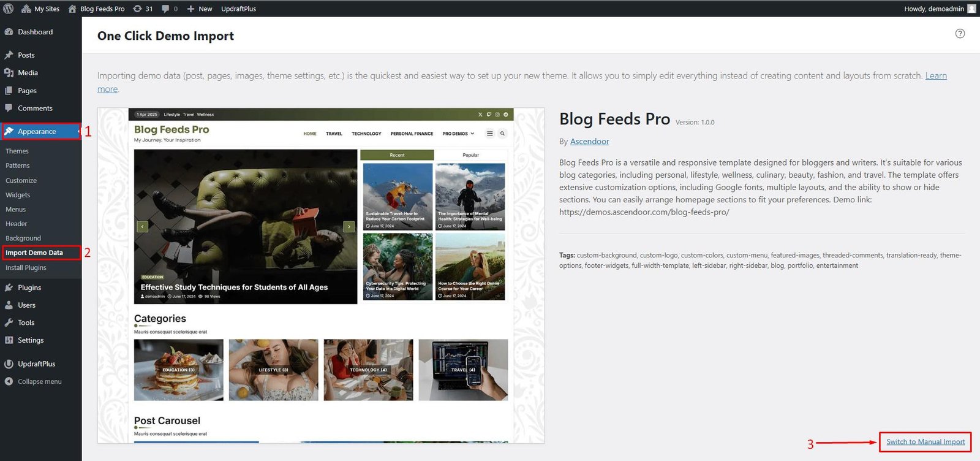Open the New content dropdown

200,9
